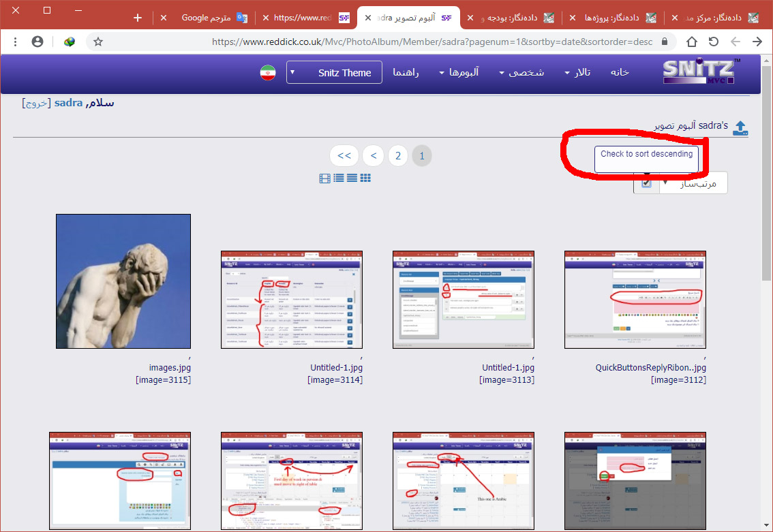
Task: Open the Snitz Theme selector dropdown
Action: pos(334,73)
